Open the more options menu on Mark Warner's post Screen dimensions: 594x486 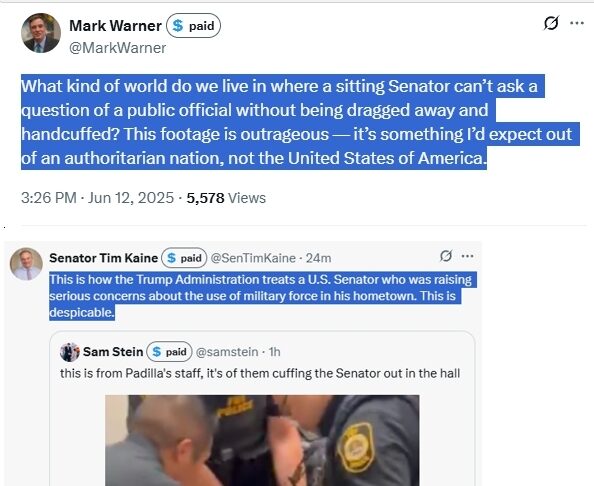tap(577, 23)
